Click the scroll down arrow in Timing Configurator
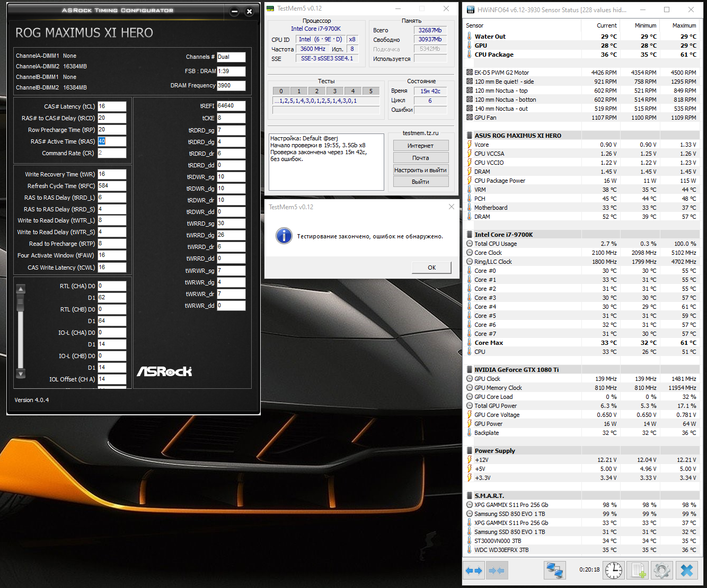The width and height of the screenshot is (707, 588). (21, 373)
